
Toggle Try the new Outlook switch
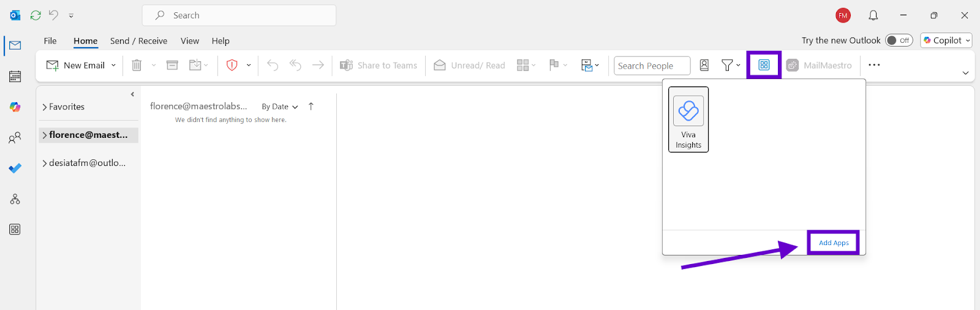899,40
